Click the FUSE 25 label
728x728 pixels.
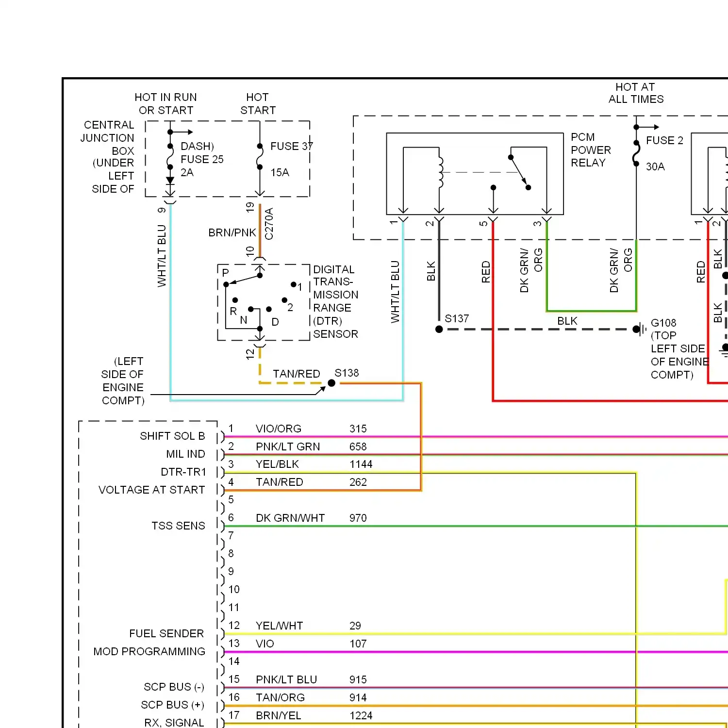202,159
